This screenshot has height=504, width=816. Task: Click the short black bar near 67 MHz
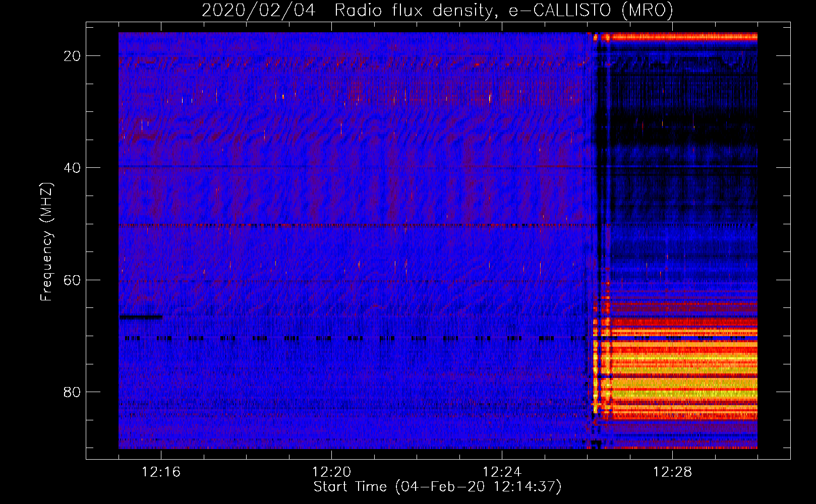tap(141, 317)
